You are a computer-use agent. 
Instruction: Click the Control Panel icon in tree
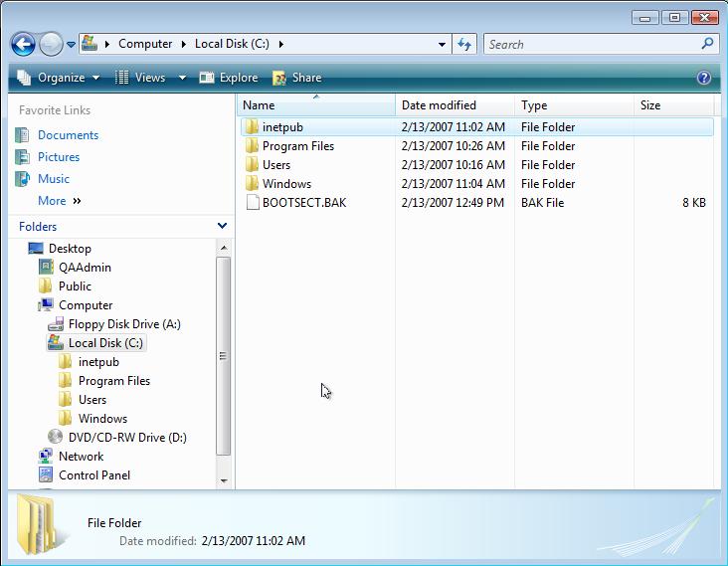tap(46, 475)
